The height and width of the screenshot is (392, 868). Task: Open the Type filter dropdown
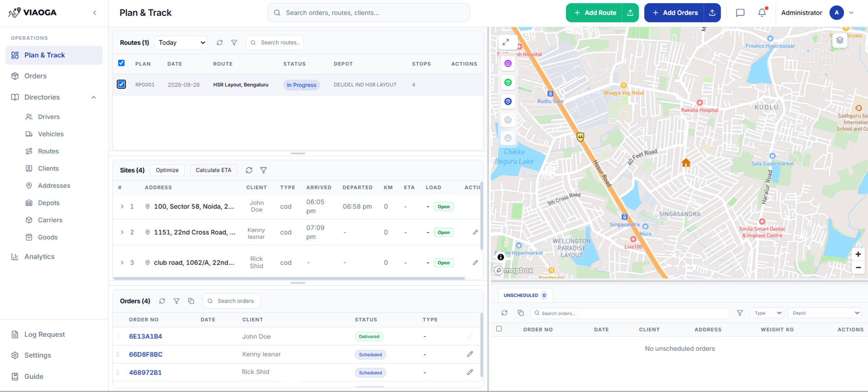tap(767, 313)
